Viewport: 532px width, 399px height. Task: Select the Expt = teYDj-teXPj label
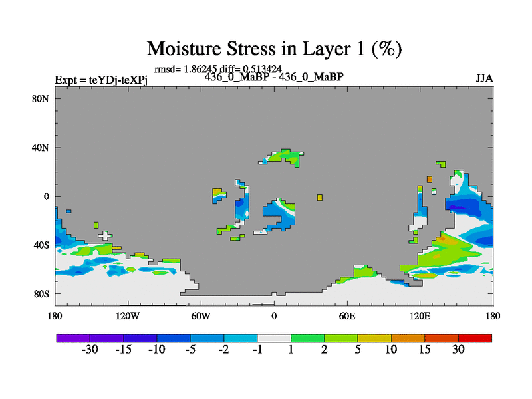(101, 81)
